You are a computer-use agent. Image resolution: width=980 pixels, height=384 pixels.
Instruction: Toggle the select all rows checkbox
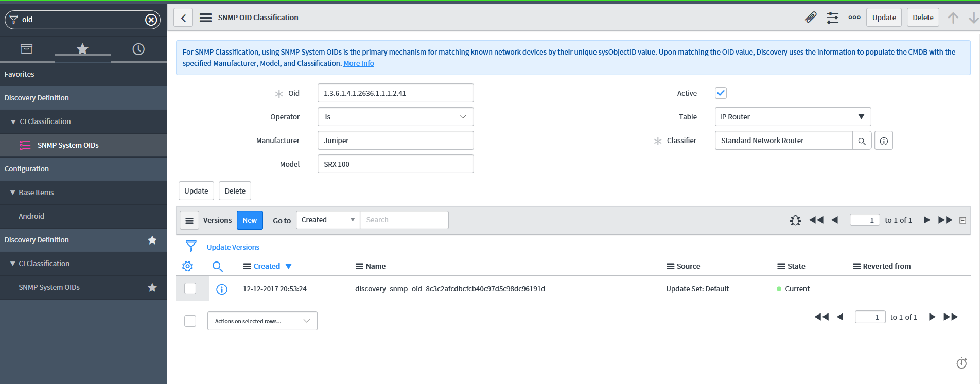[190, 321]
